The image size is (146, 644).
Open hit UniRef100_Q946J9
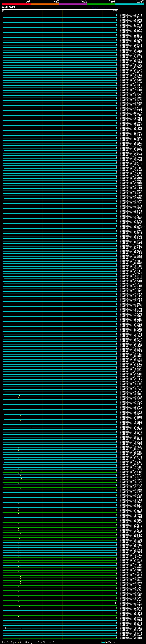coord(131,17)
